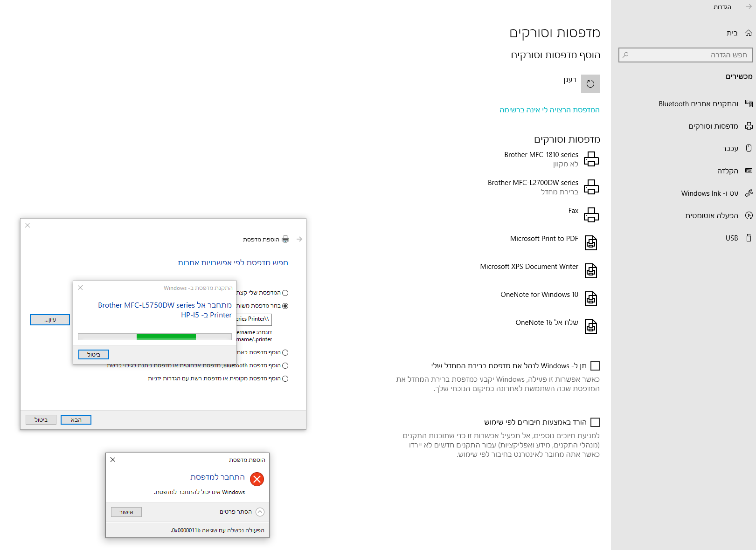Select shared printer by name radio button
This screenshot has width=756, height=550.
pyautogui.click(x=285, y=306)
